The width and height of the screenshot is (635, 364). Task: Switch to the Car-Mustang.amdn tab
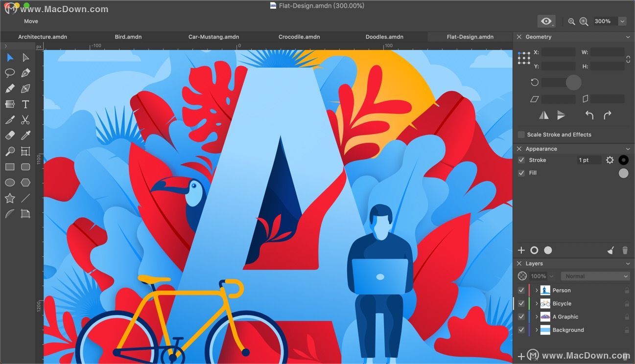pos(213,37)
